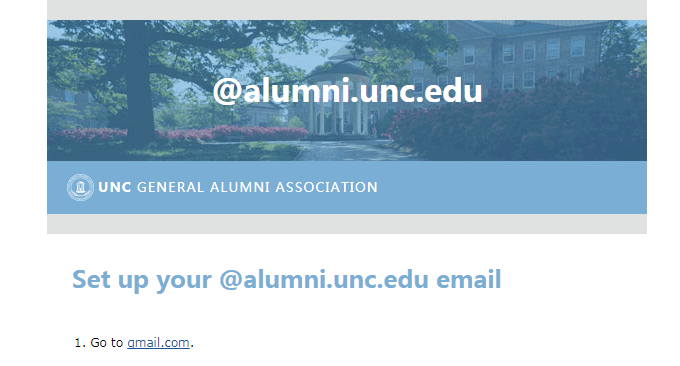
Task: Click the gray strip below the blue bar
Action: (347, 224)
